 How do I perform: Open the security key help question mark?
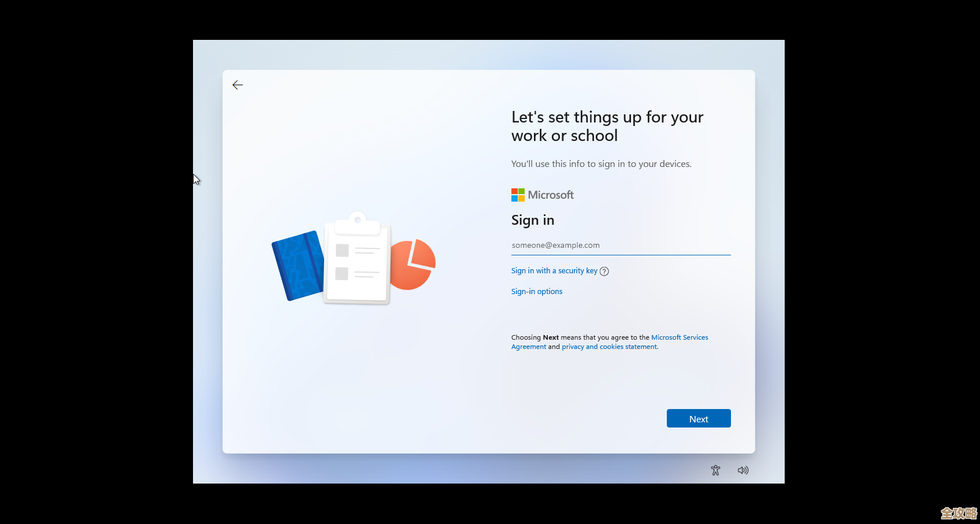point(604,271)
